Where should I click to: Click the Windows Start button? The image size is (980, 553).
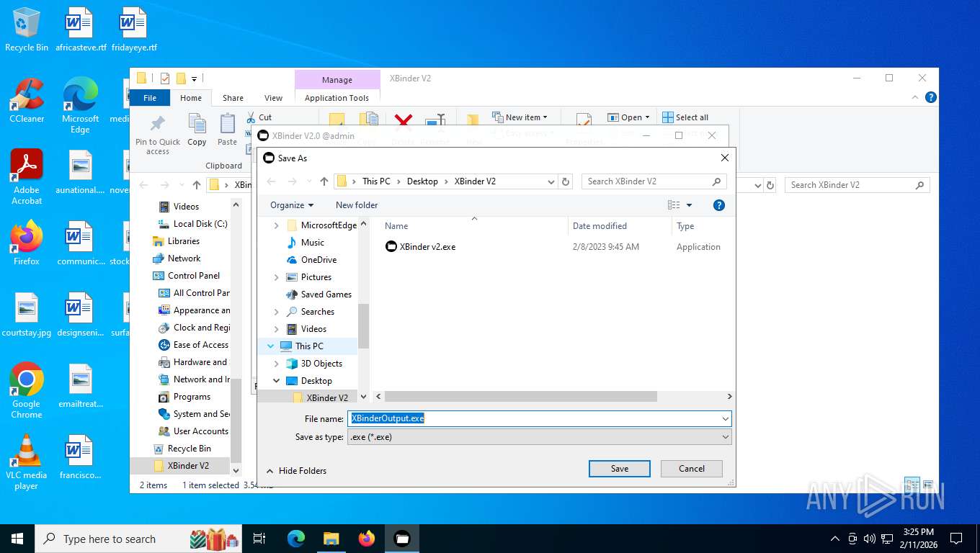click(17, 539)
